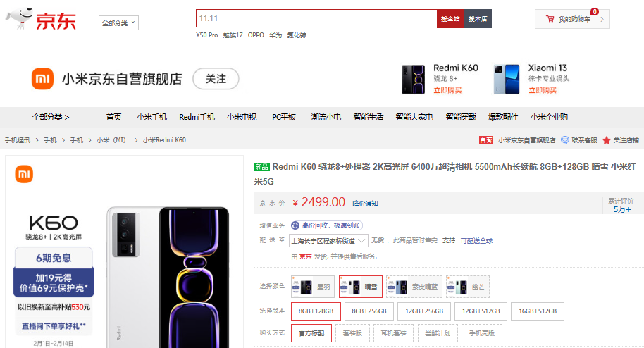Select 耳机套装 purchase option
Screen dimensions: 644x348
pyautogui.click(x=393, y=333)
